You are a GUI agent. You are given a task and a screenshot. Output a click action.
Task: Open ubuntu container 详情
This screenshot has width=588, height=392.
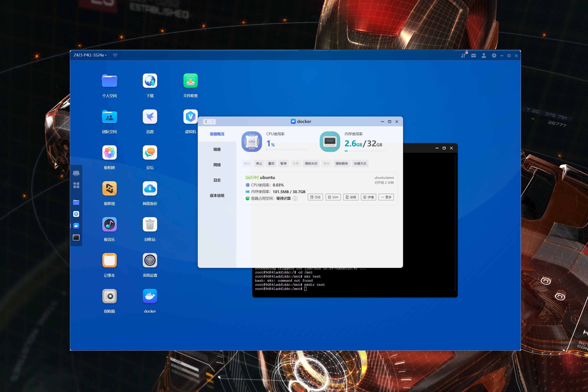click(369, 197)
